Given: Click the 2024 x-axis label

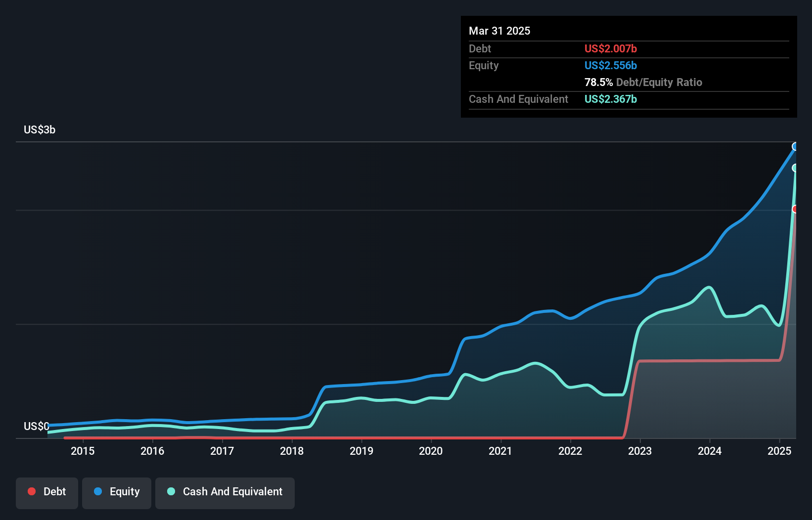Looking at the screenshot, I should click(710, 451).
